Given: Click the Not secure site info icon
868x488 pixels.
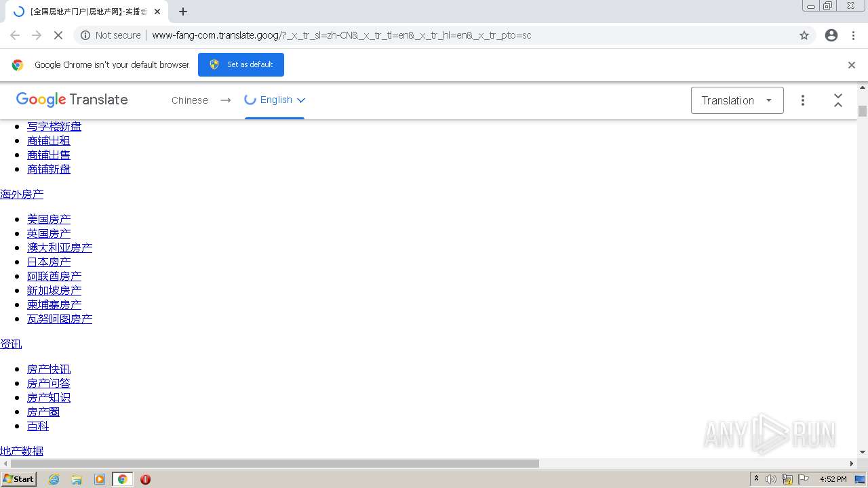Looking at the screenshot, I should point(85,35).
